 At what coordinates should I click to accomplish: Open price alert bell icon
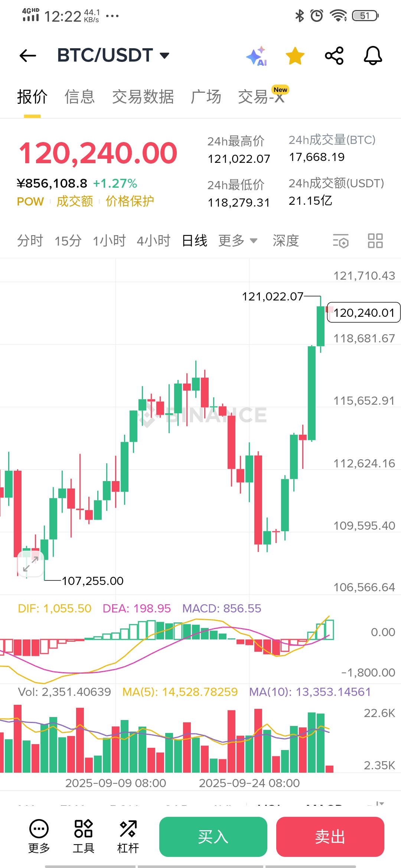point(373,56)
